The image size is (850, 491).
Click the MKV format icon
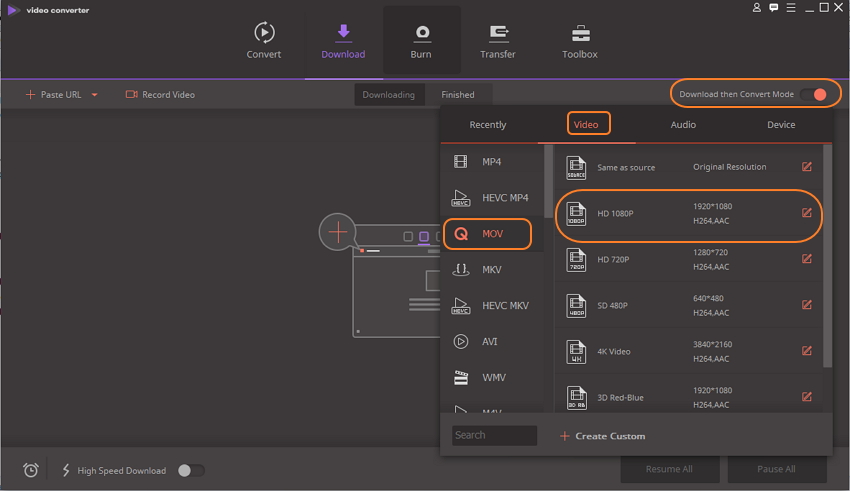point(461,269)
